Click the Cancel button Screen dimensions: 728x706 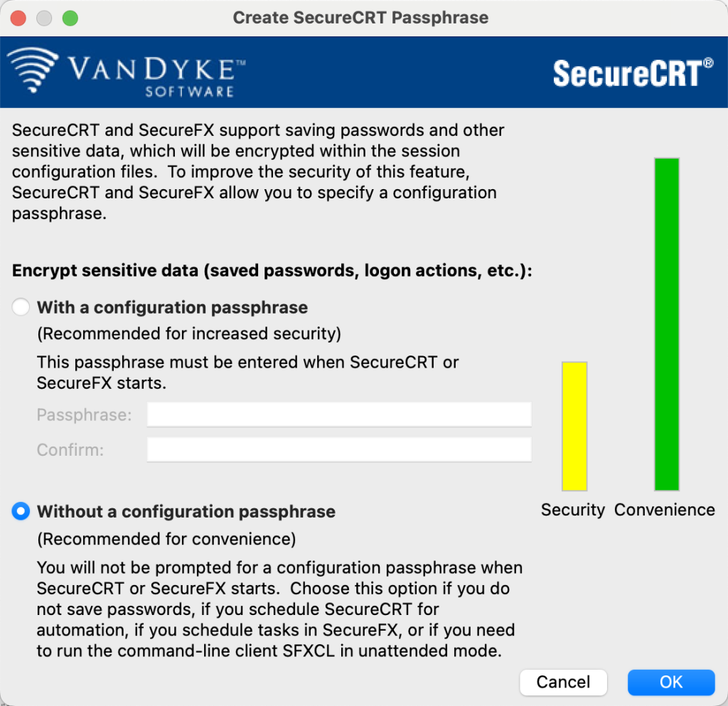563,682
